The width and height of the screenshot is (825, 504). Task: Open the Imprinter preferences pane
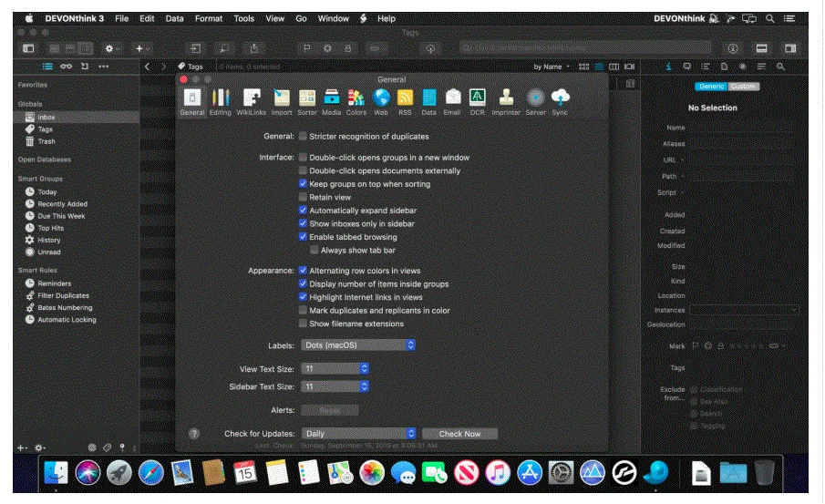coord(506,101)
